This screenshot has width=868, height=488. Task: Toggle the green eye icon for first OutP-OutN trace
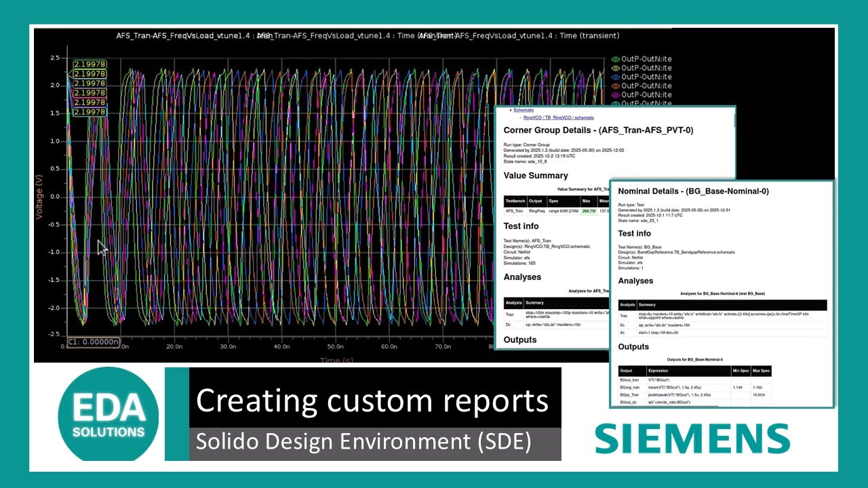[x=616, y=59]
